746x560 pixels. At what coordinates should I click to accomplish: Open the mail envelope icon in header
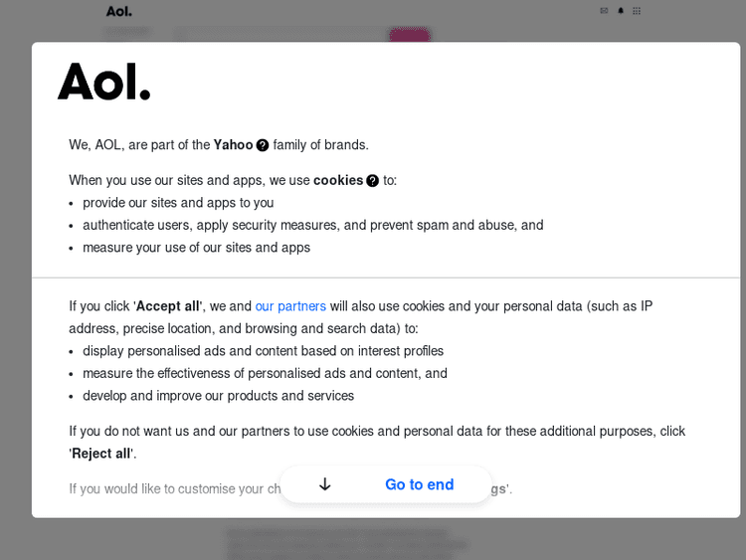click(604, 11)
